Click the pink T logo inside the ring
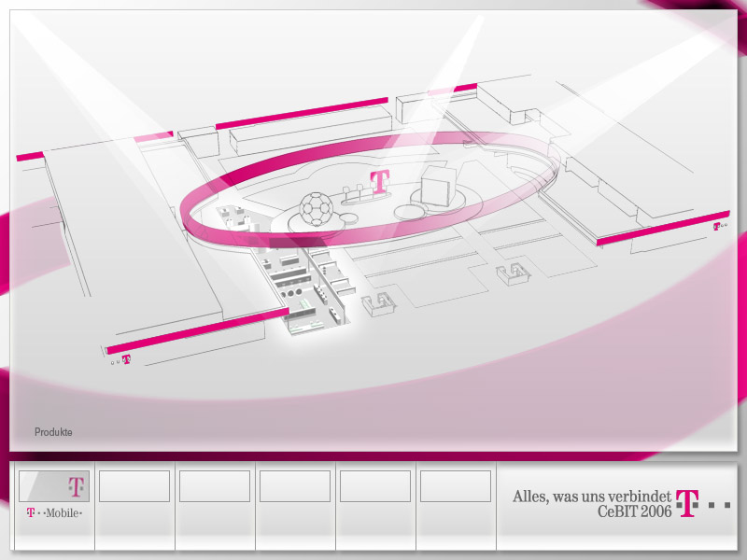Screen dimensions: 747x560 point(379,181)
